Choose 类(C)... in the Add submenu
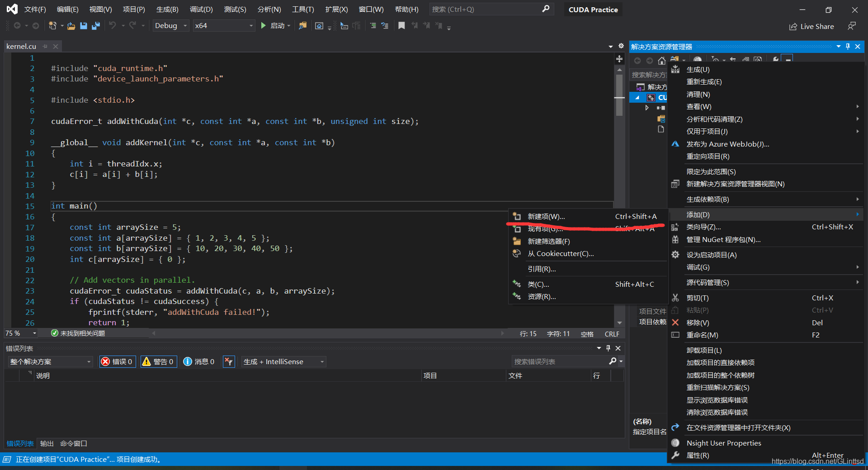 point(588,284)
